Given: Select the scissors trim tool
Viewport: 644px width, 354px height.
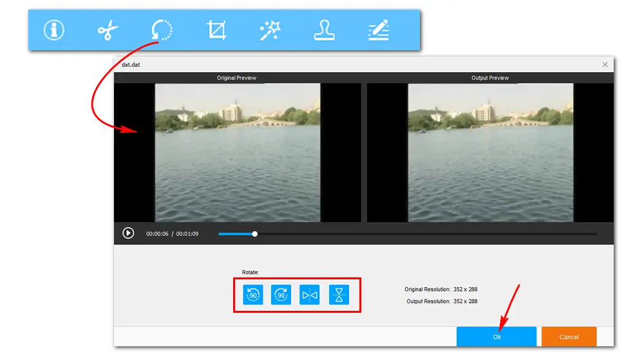Looking at the screenshot, I should 108,30.
